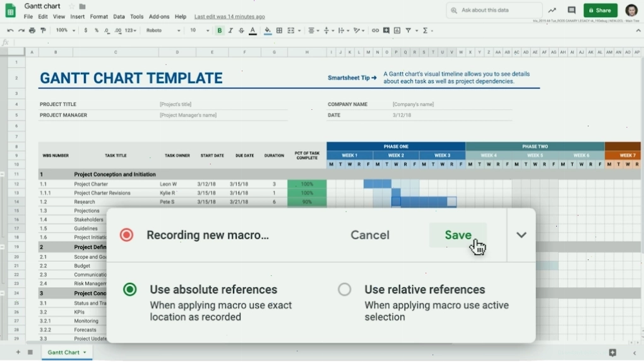Select Use relative references option

click(345, 290)
